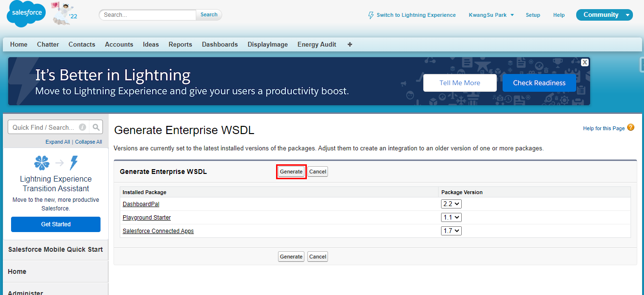Close the Lightning banner with the X
The image size is (644, 295).
point(585,62)
